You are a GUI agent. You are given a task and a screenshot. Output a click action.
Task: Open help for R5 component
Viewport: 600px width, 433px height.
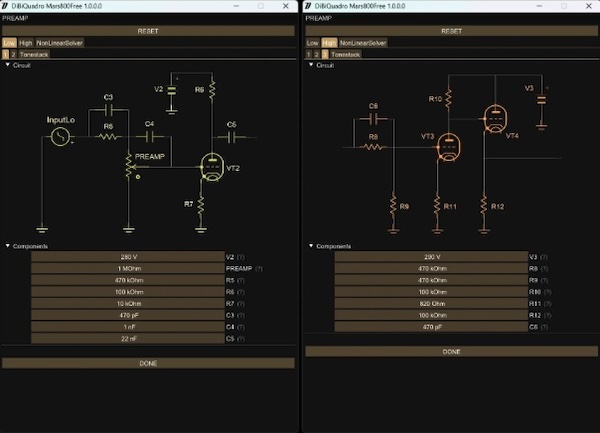(241, 280)
